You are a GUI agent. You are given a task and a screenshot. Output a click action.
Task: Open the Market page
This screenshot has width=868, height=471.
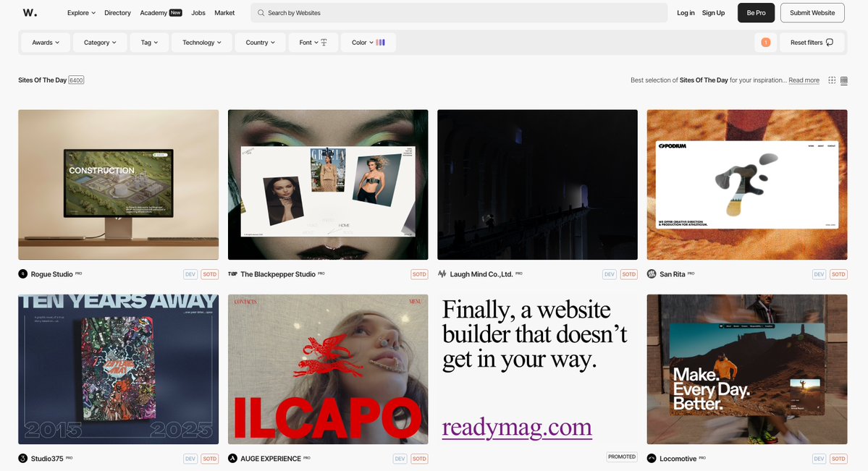pyautogui.click(x=224, y=13)
